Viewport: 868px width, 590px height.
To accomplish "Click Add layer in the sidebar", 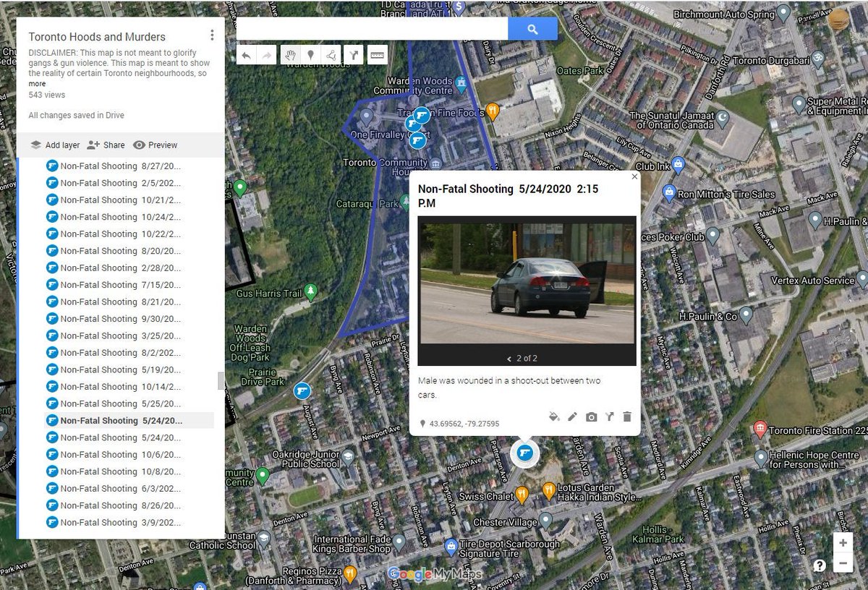I will click(54, 145).
